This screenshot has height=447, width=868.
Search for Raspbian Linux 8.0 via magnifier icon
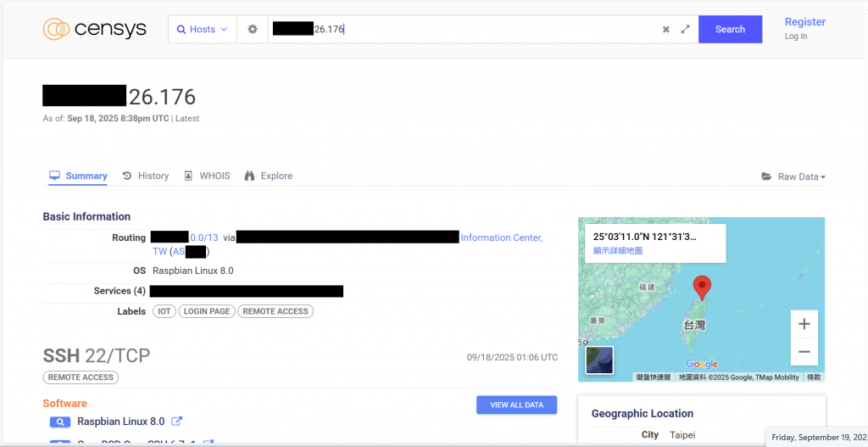[60, 422]
